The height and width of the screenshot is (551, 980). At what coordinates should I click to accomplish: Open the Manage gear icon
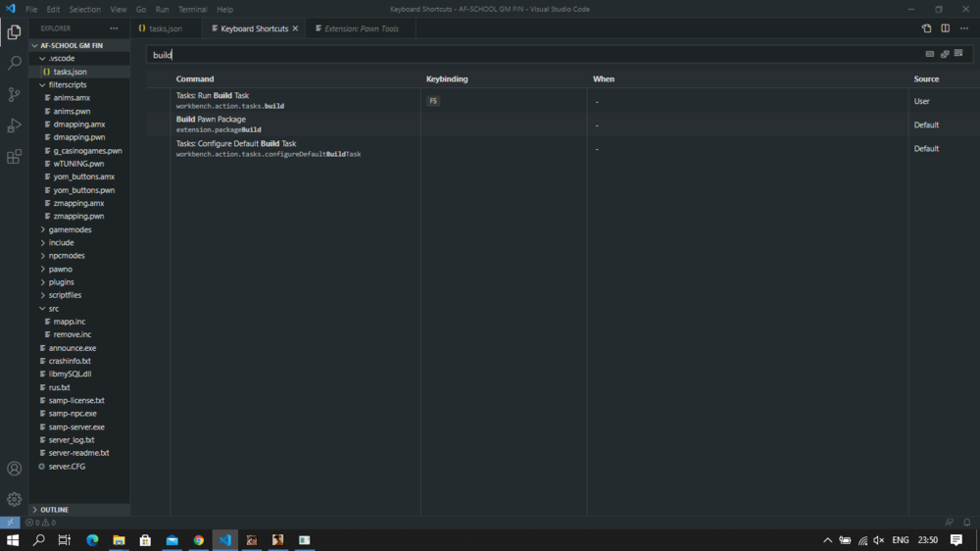14,499
